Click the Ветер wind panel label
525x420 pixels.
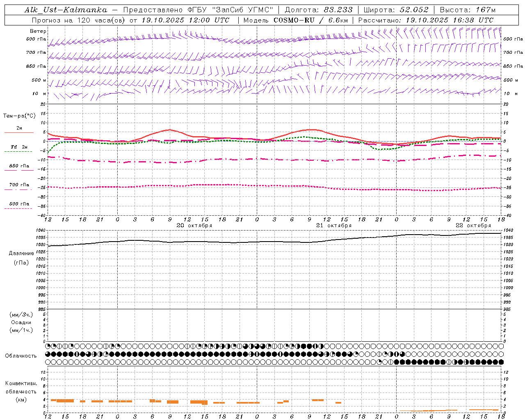point(38,31)
